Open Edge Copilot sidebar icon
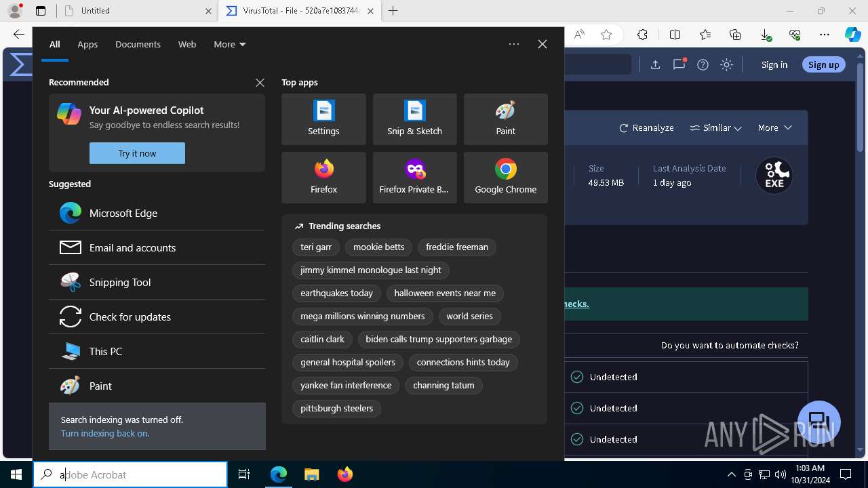This screenshot has width=868, height=488. point(852,35)
